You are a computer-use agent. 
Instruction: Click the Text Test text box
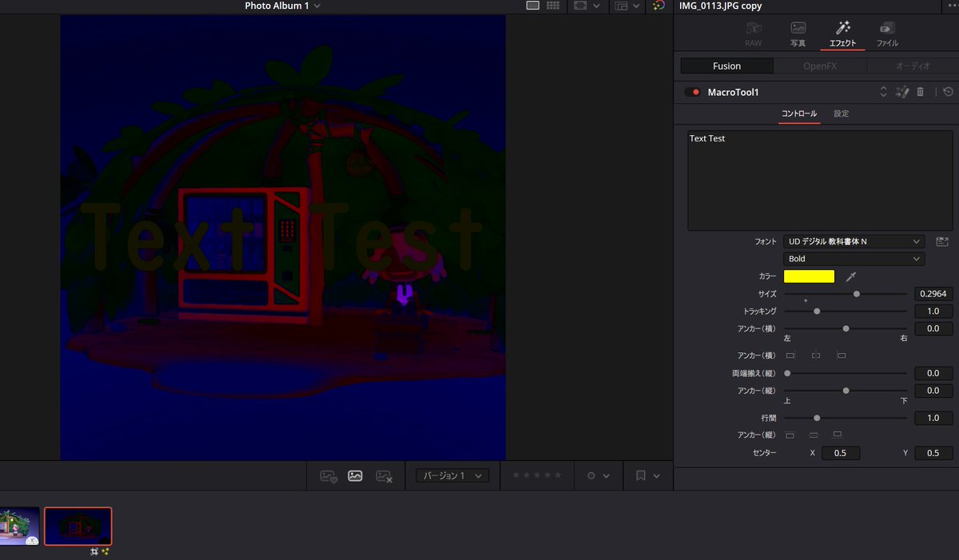click(820, 181)
